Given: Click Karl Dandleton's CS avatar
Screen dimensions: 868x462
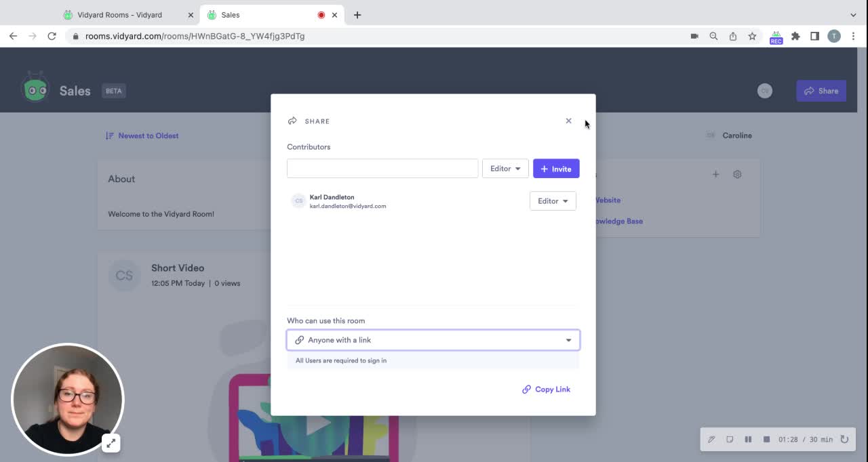Looking at the screenshot, I should coord(298,201).
